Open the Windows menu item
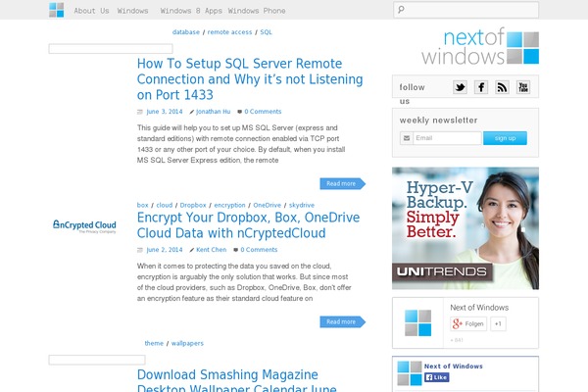The width and height of the screenshot is (588, 392). tap(132, 11)
